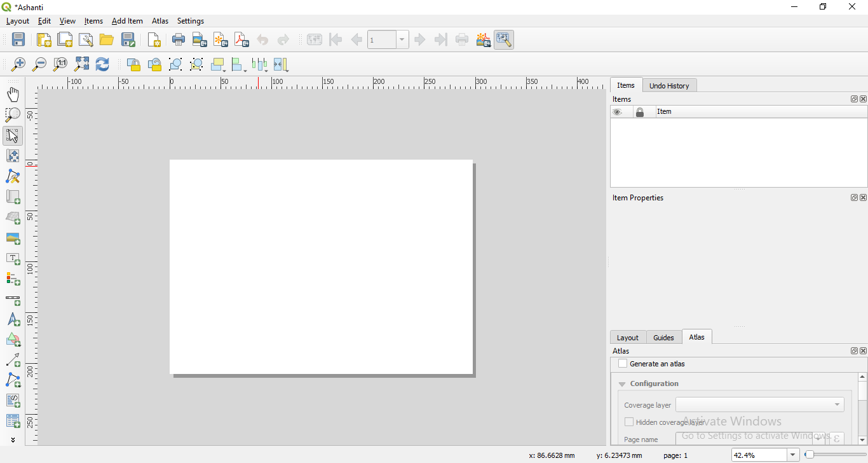Open Align items dropdown button
The height and width of the screenshot is (463, 868).
coord(240,64)
